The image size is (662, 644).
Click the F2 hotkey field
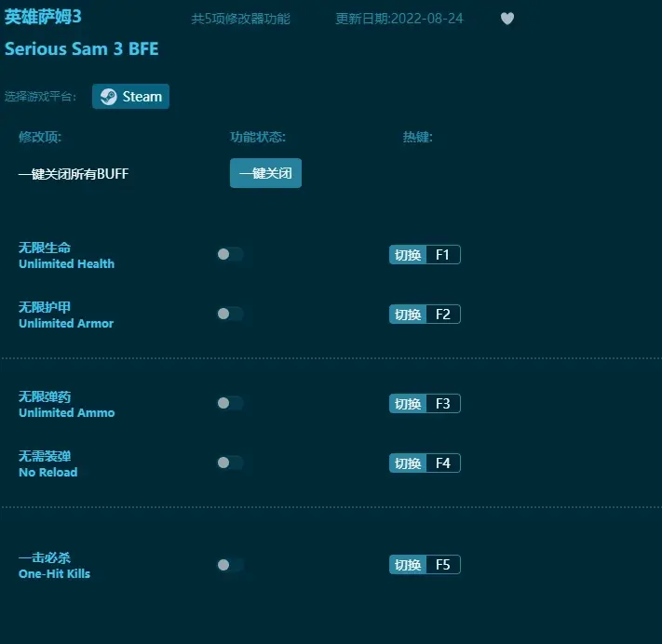pyautogui.click(x=443, y=314)
